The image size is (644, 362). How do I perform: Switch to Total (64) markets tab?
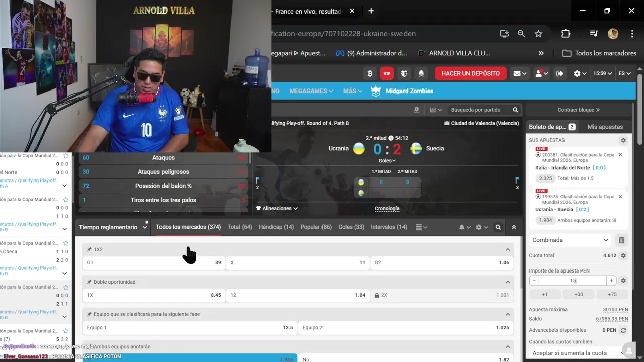239,227
